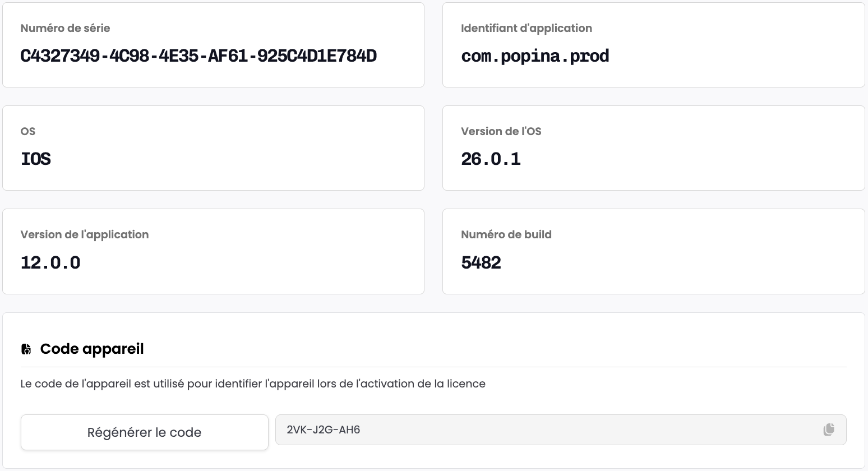Click the application version 12.0.0 value

pos(50,262)
